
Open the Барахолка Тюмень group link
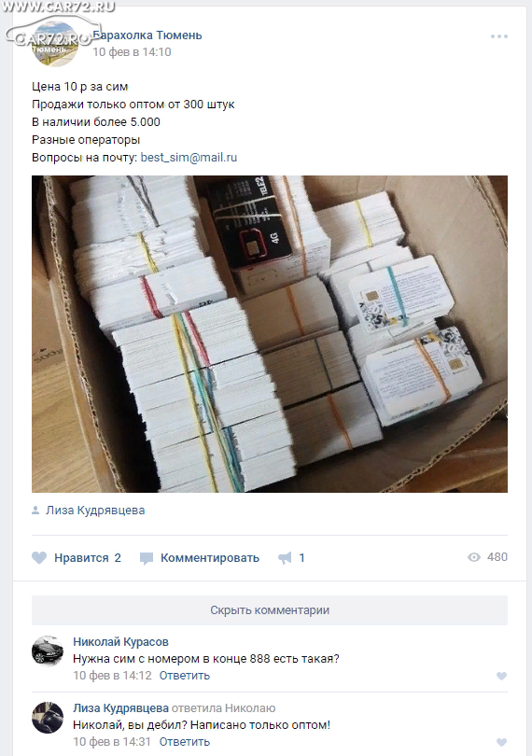pos(147,35)
